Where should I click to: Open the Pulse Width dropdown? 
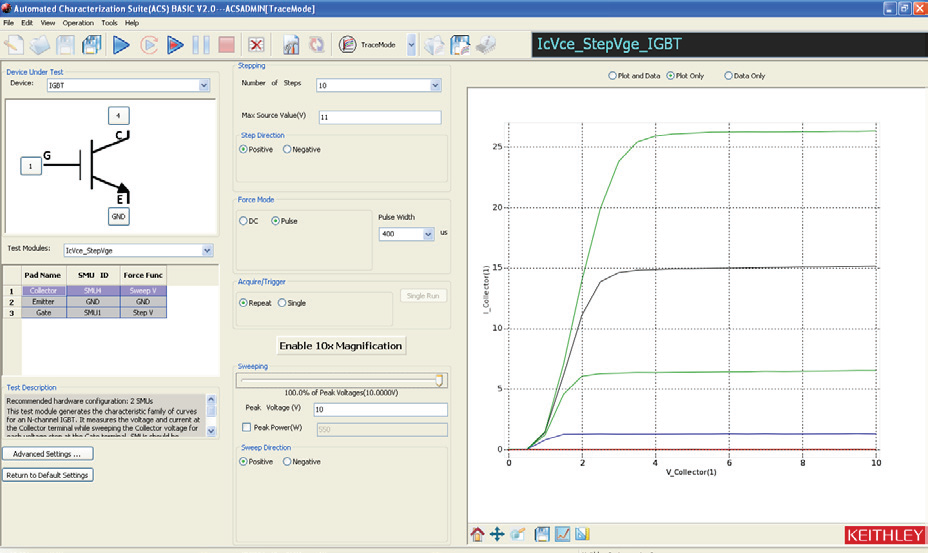coord(428,234)
